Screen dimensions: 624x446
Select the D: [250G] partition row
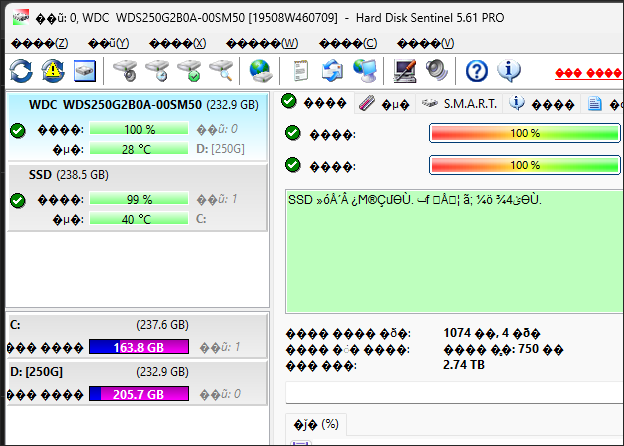(138, 383)
